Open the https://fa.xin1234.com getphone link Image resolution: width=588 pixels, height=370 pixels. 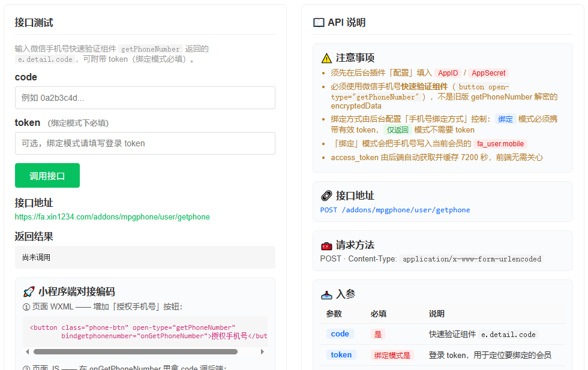point(112,216)
